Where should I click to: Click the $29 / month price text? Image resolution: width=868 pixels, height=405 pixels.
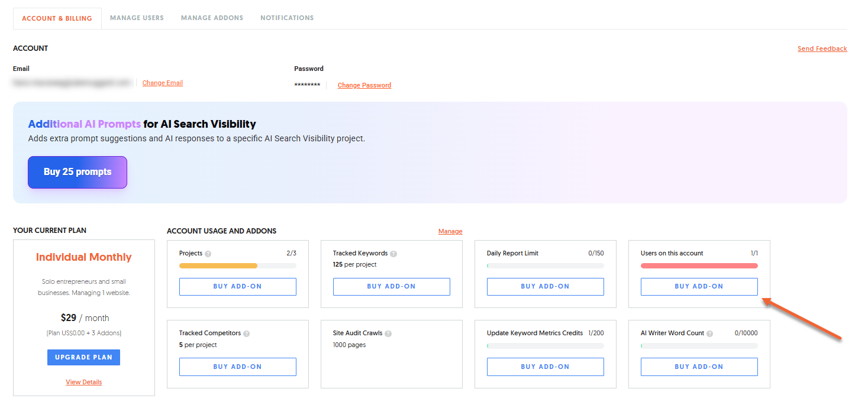pos(85,317)
